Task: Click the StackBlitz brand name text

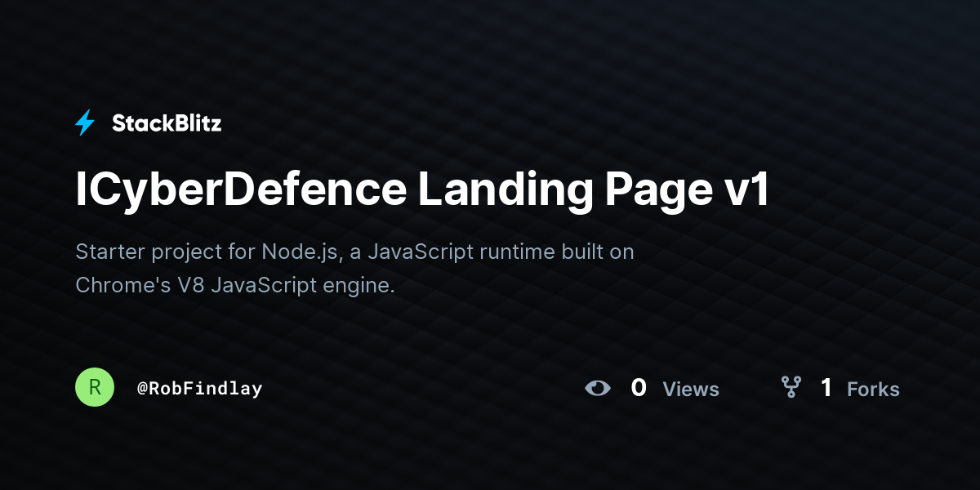Action: coord(167,124)
